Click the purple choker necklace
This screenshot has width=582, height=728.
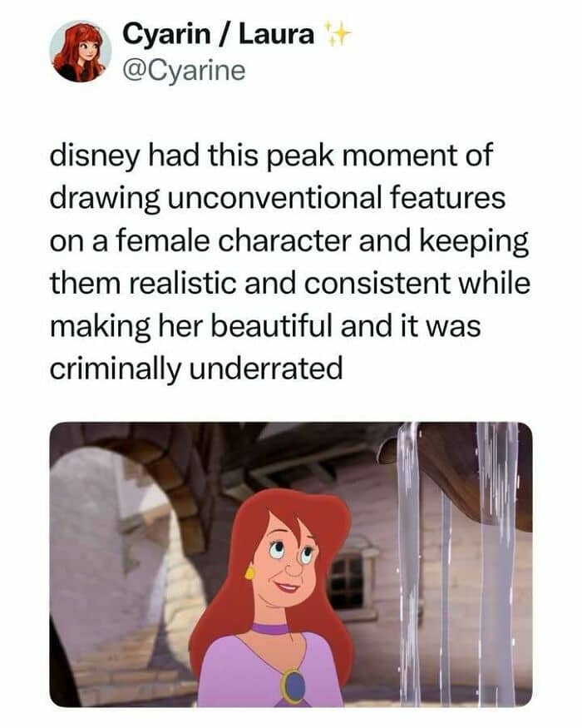(x=270, y=629)
